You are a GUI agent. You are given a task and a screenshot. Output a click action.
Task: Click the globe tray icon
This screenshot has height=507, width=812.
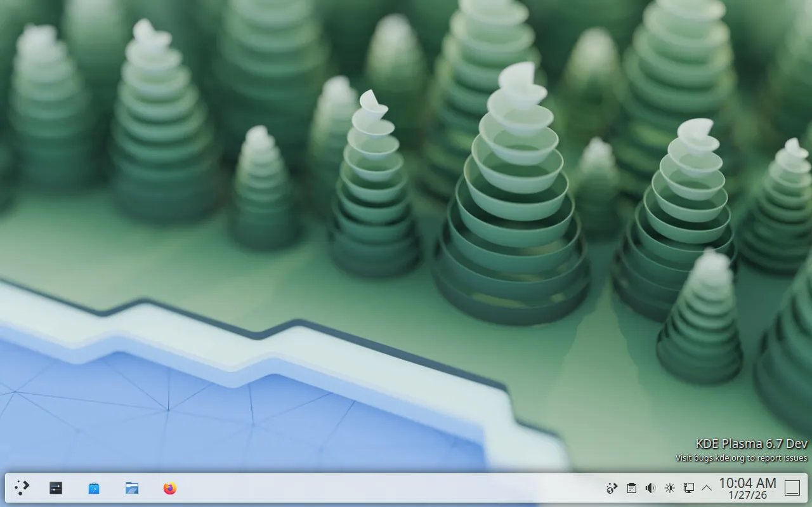612,488
